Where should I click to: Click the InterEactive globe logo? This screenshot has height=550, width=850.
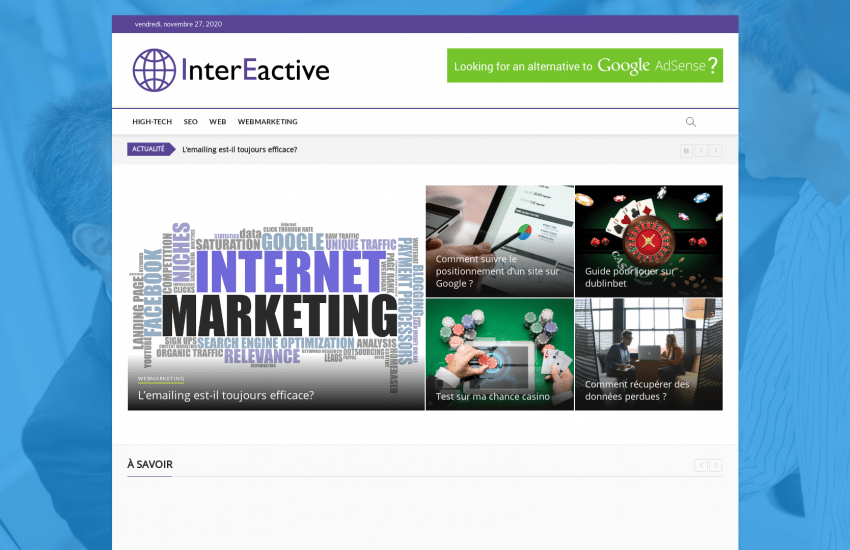154,70
